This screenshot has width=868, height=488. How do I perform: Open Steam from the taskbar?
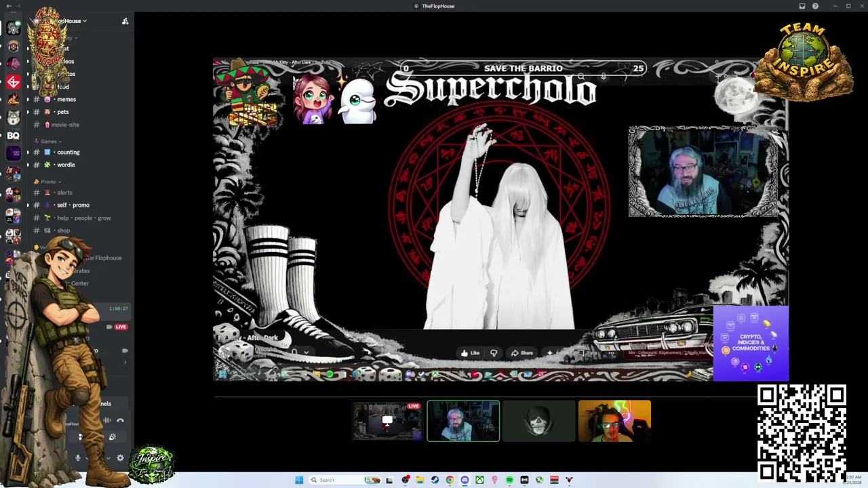point(435,480)
